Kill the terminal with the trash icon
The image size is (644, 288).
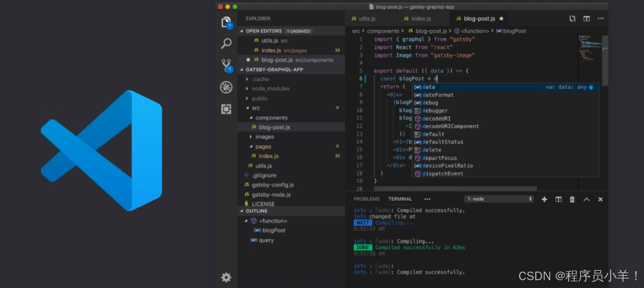click(x=572, y=199)
